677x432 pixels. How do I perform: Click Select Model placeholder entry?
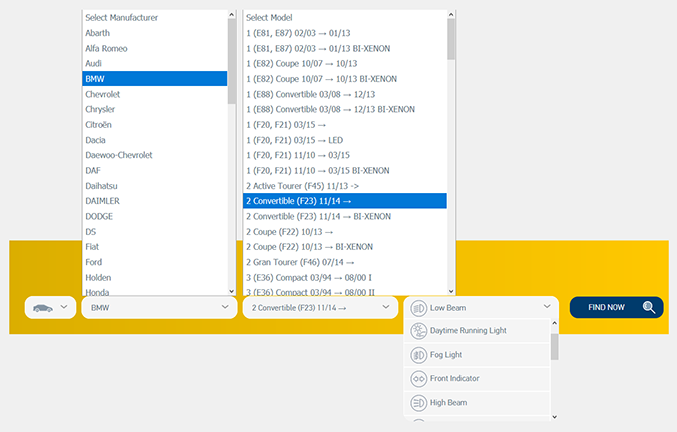click(345, 18)
